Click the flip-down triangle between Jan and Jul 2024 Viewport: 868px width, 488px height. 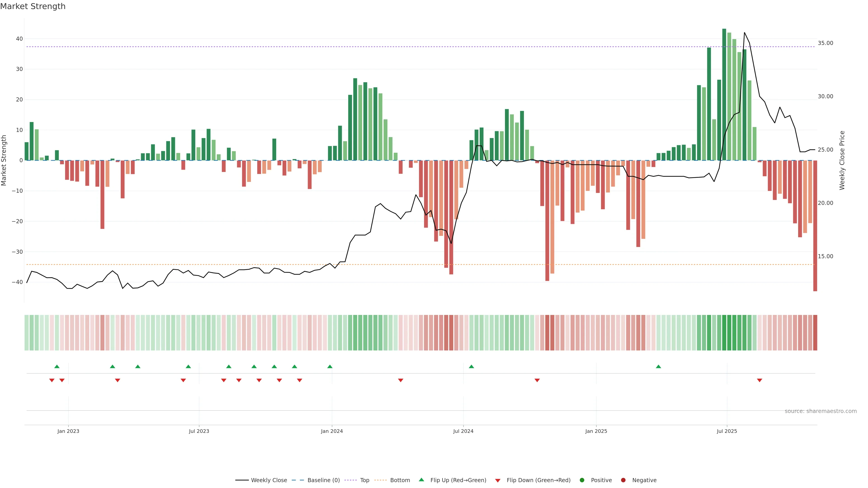point(400,380)
